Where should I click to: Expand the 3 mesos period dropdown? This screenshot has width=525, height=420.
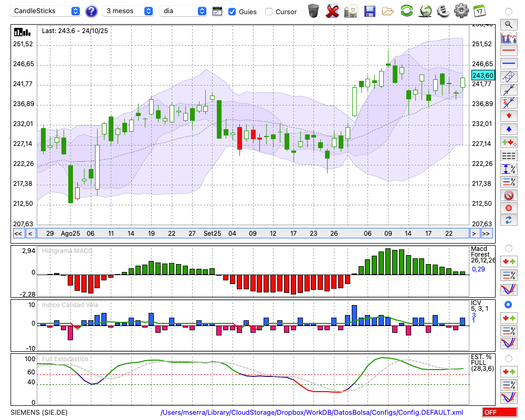click(128, 11)
